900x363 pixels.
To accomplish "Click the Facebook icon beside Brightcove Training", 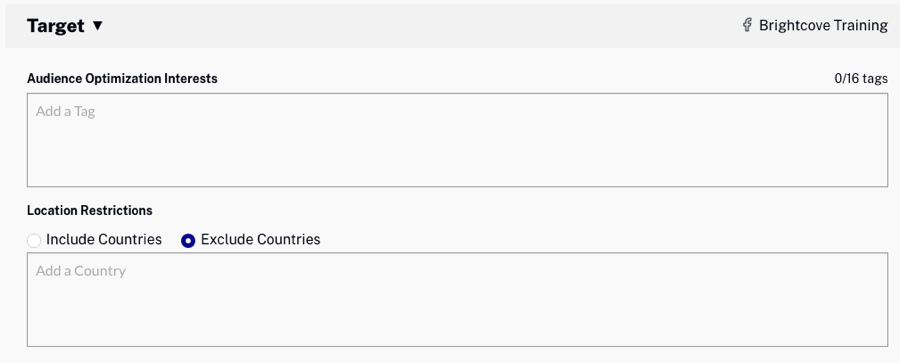I will pos(747,25).
